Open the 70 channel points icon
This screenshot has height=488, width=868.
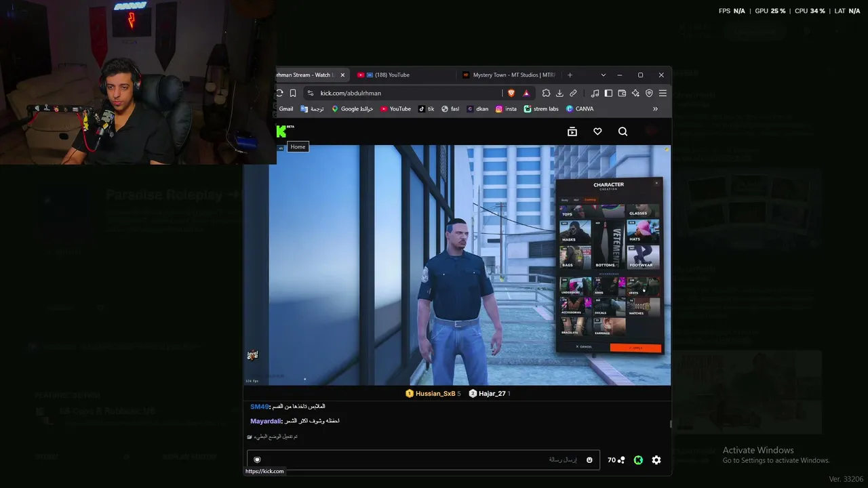coord(616,460)
